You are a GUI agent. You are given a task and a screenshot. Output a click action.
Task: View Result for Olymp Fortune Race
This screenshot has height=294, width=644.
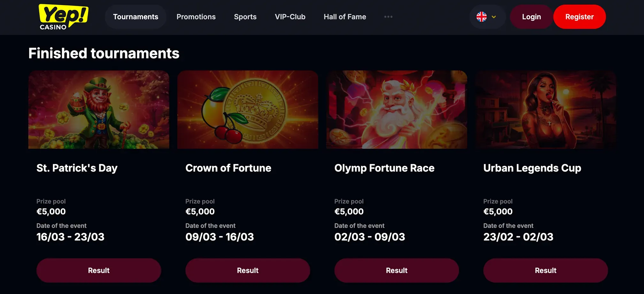point(396,270)
